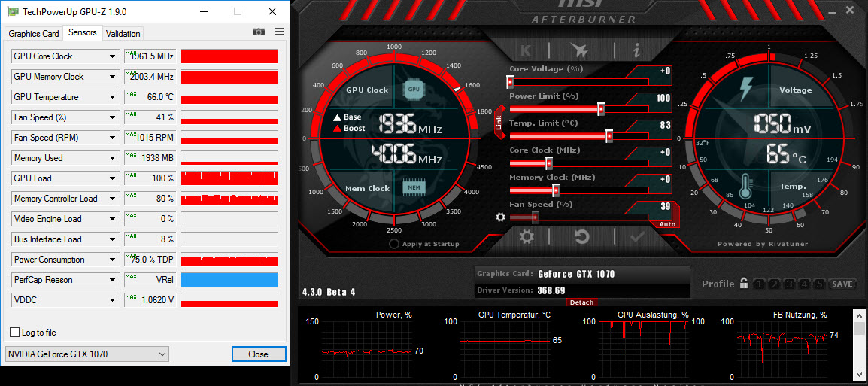Click the Core Clock slider handle

coord(549,163)
